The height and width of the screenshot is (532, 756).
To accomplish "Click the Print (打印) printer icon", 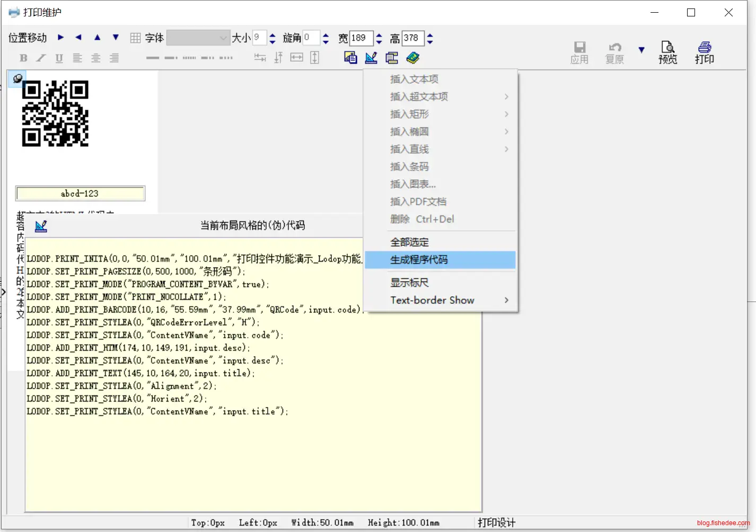I will click(704, 52).
